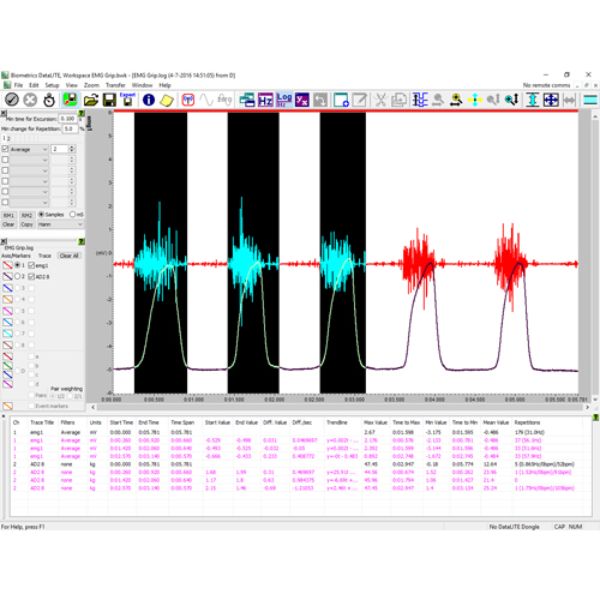This screenshot has height=600, width=600.
Task: Toggle the AD2:8 trace checkbox
Action: click(31, 276)
